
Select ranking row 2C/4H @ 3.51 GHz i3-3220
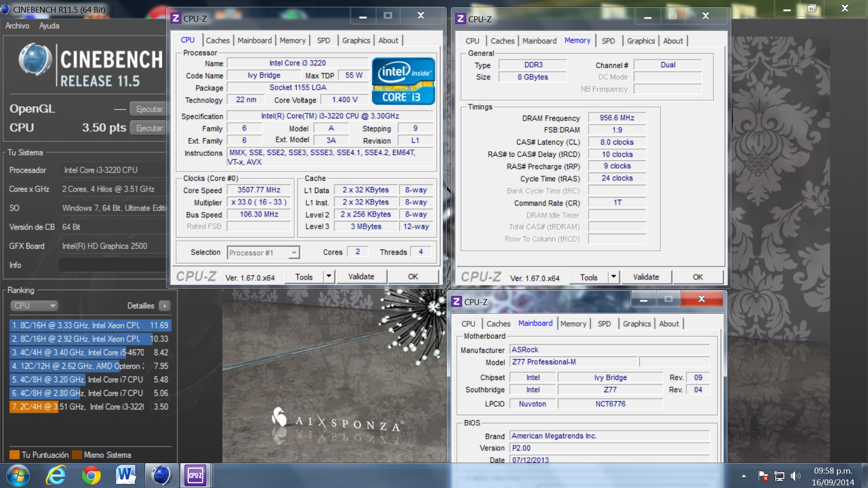coord(90,407)
